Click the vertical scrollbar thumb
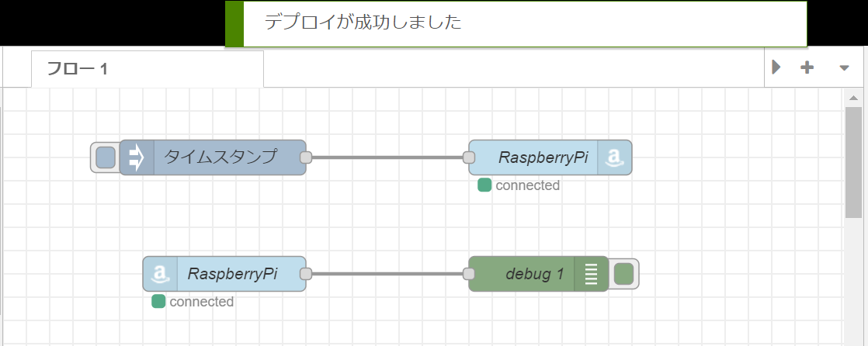 click(x=853, y=162)
